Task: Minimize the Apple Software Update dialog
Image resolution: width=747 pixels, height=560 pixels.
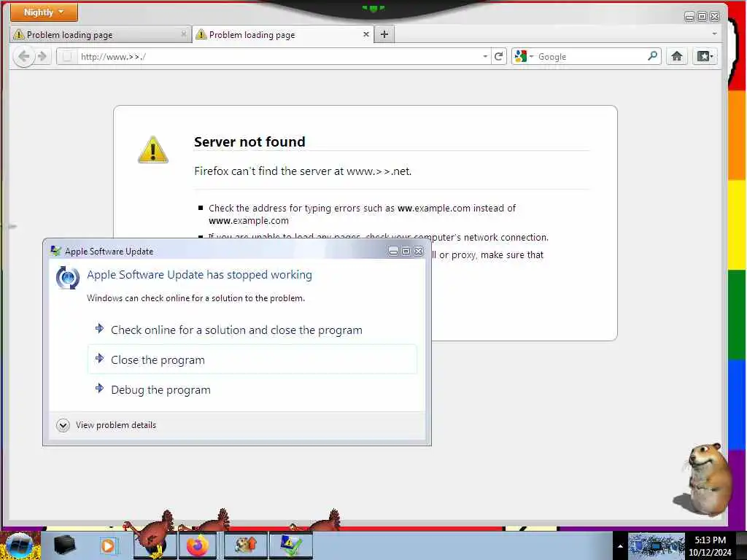Action: [x=393, y=251]
